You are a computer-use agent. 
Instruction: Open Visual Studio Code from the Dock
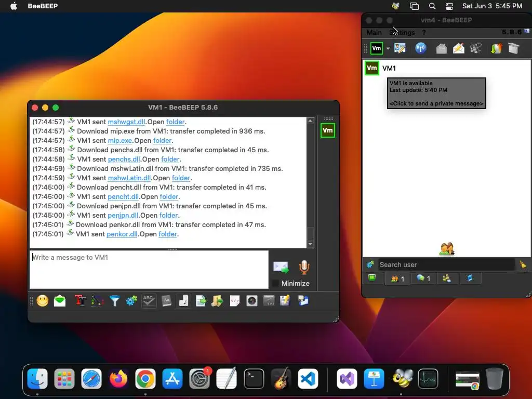click(308, 379)
